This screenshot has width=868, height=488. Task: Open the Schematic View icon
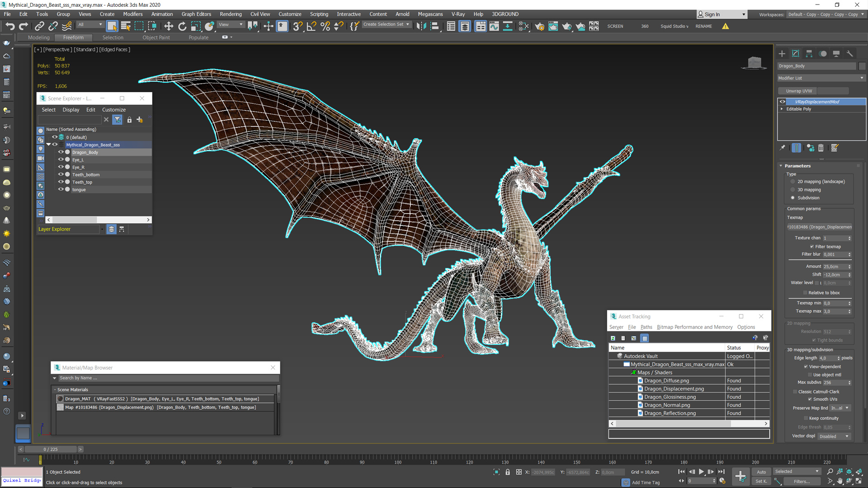[508, 26]
